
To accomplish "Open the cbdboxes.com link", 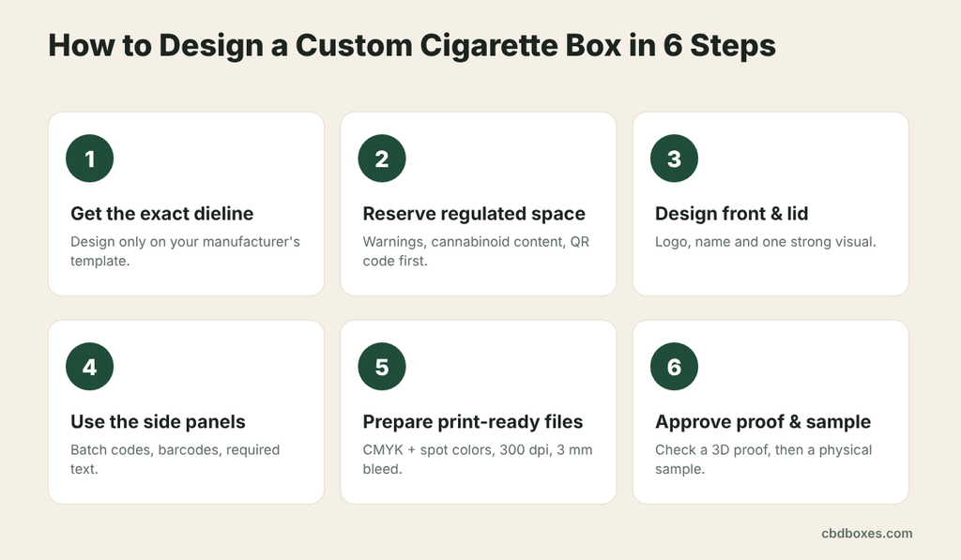I will (866, 533).
